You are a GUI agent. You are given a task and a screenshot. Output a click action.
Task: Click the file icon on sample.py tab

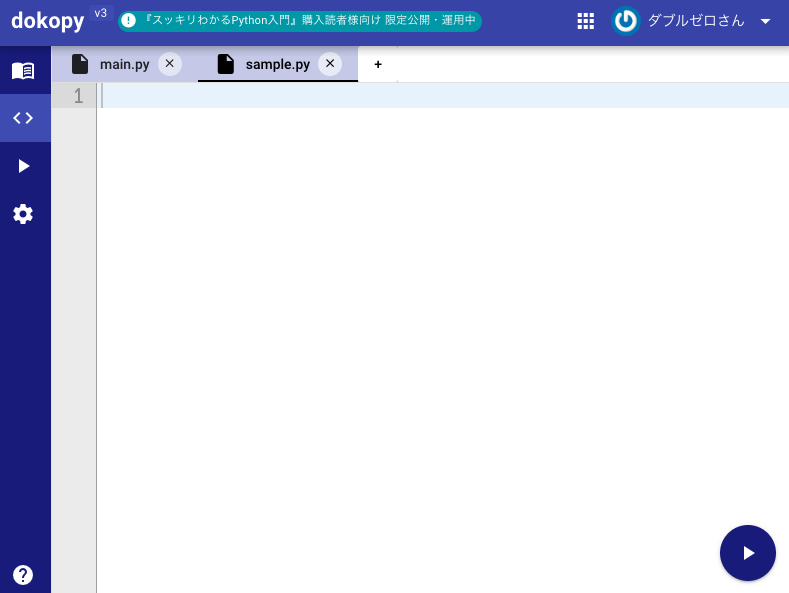226,64
